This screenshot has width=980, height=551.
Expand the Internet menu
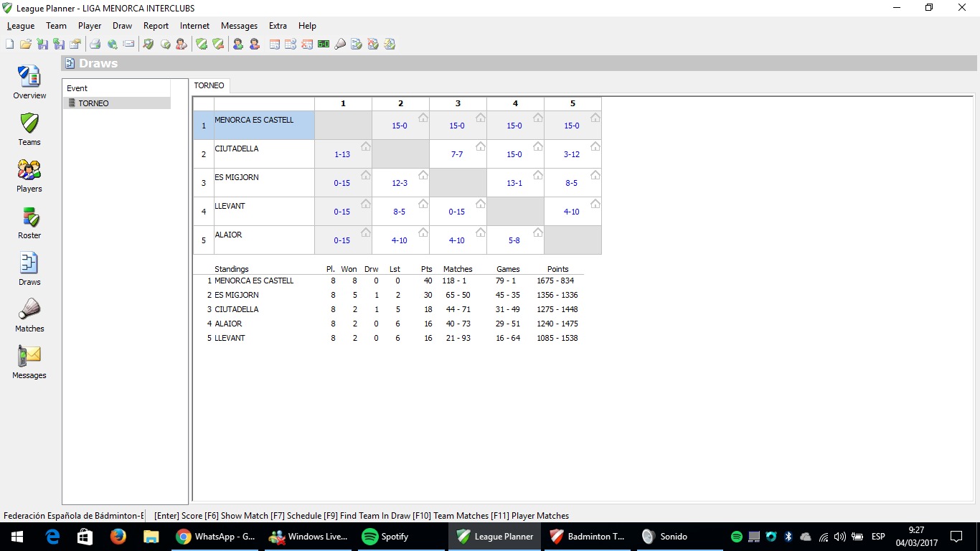point(194,26)
